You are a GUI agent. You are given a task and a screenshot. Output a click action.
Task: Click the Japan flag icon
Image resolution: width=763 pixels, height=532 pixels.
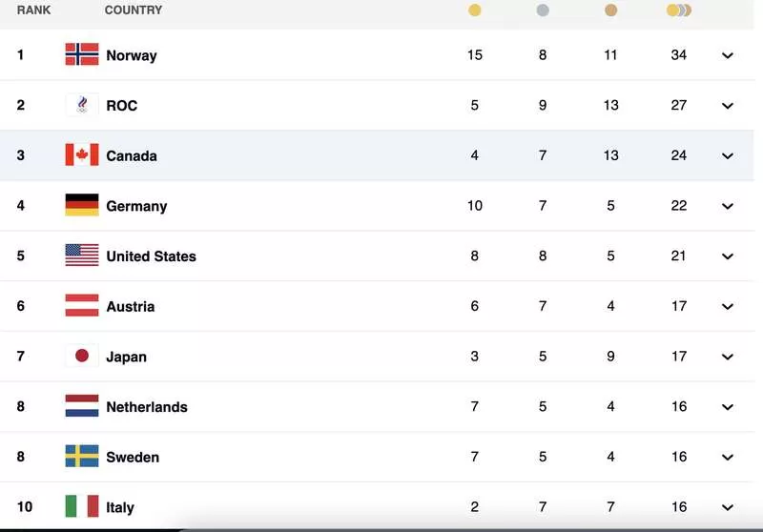82,356
